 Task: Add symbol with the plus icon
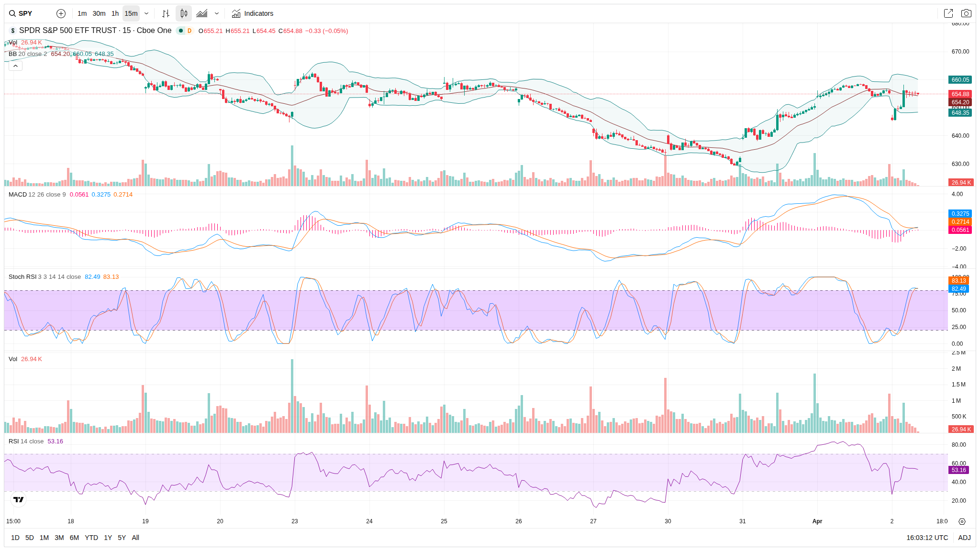(x=61, y=13)
